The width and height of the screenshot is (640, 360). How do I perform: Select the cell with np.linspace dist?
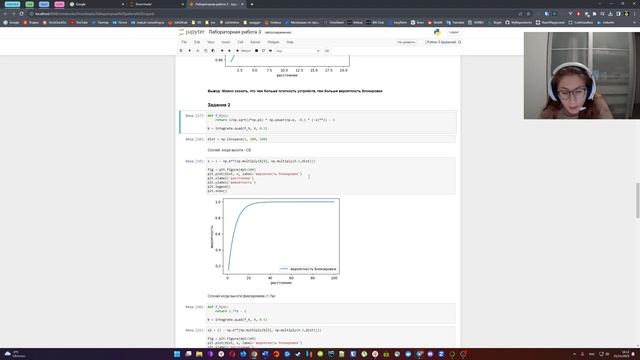331,139
